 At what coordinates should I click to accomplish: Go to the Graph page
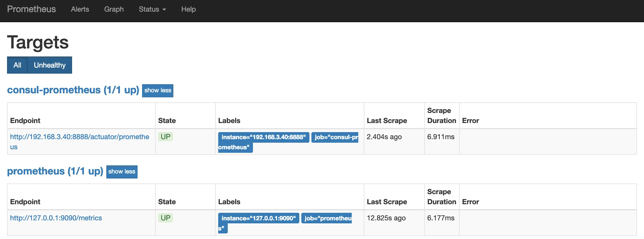[x=114, y=9]
